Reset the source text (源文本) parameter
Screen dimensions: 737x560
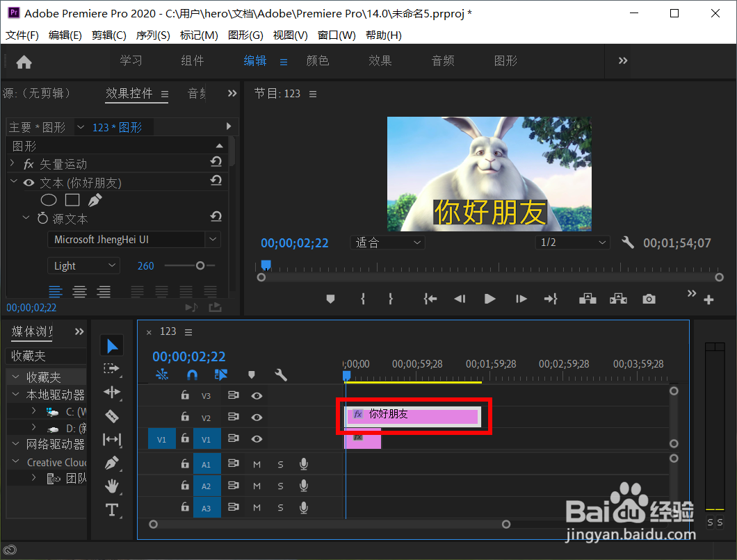click(216, 217)
